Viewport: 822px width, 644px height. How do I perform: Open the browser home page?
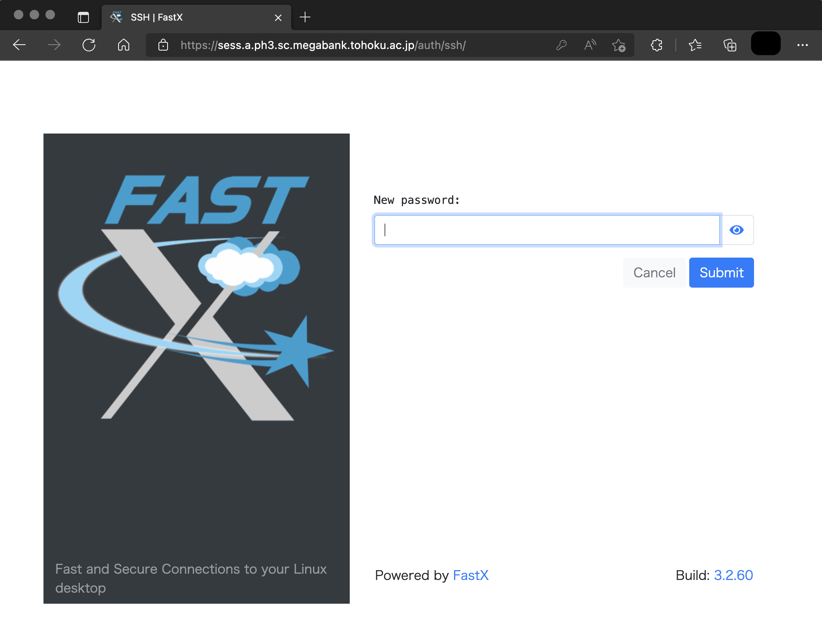pos(124,45)
